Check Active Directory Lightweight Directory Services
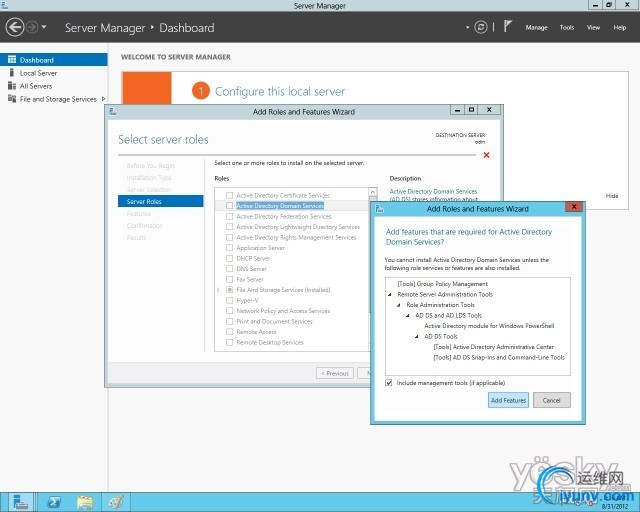 tap(229, 227)
